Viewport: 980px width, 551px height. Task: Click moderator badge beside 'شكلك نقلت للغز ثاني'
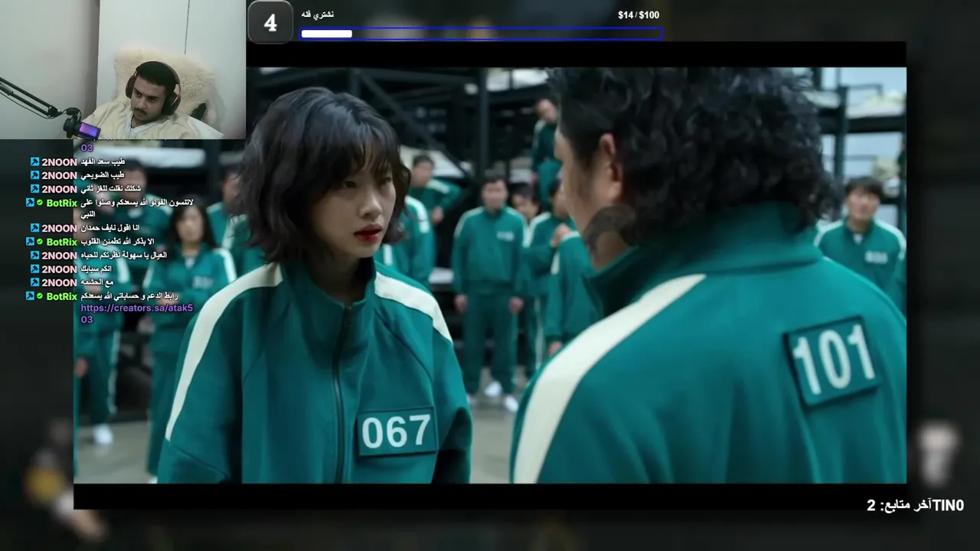pos(34,188)
